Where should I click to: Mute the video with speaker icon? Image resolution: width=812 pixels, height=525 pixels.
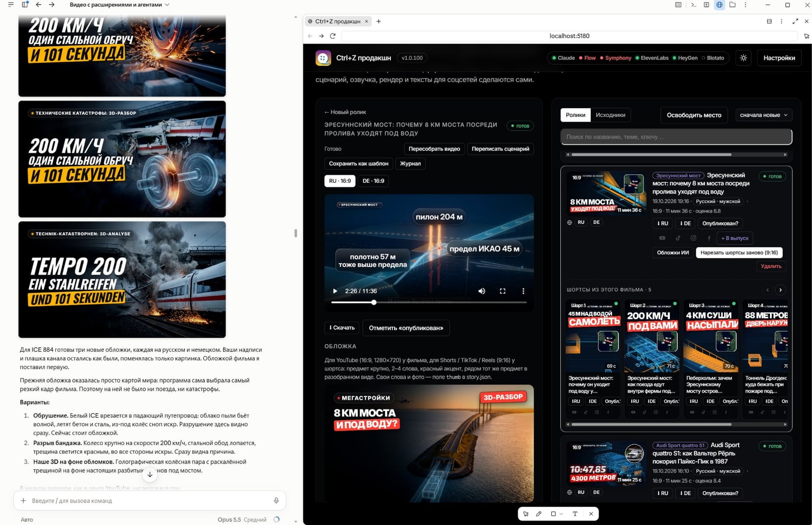(x=482, y=291)
